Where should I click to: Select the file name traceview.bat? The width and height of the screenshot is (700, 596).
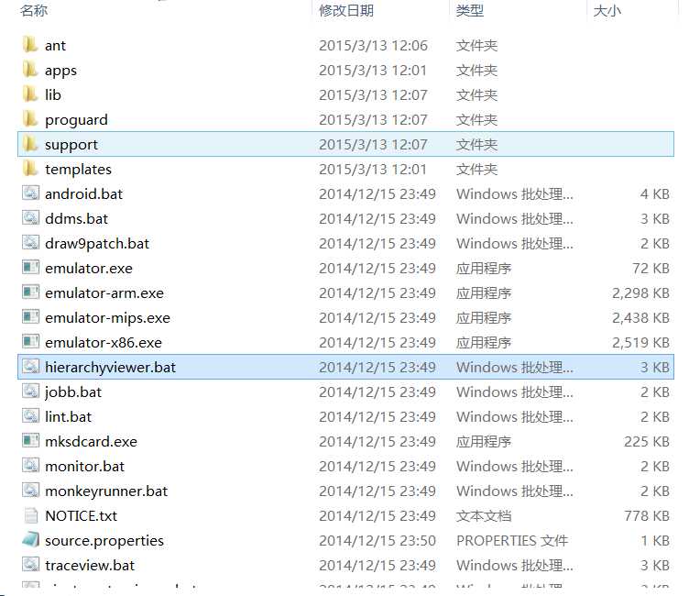(x=90, y=566)
